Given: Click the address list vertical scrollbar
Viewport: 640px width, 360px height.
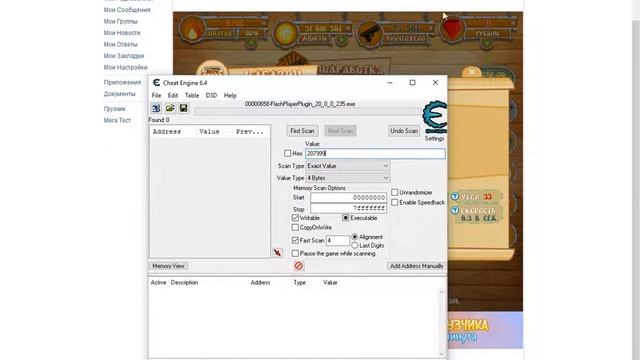Looking at the screenshot, I should (x=442, y=322).
